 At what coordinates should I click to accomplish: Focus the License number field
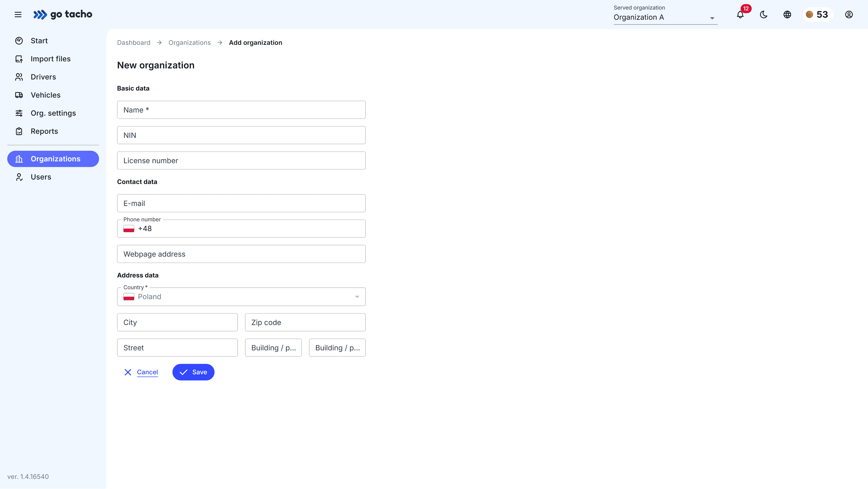(x=241, y=160)
